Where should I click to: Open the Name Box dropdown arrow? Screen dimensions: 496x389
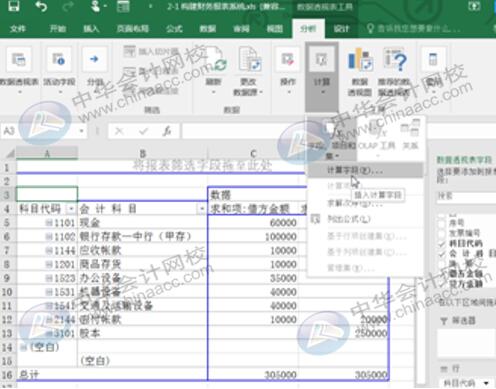[x=81, y=131]
